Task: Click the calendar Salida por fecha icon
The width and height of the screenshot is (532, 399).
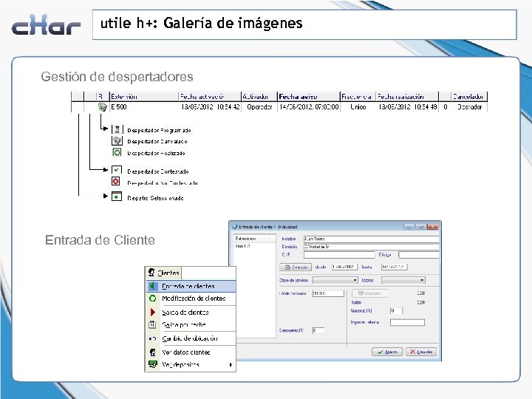Action: (152, 324)
